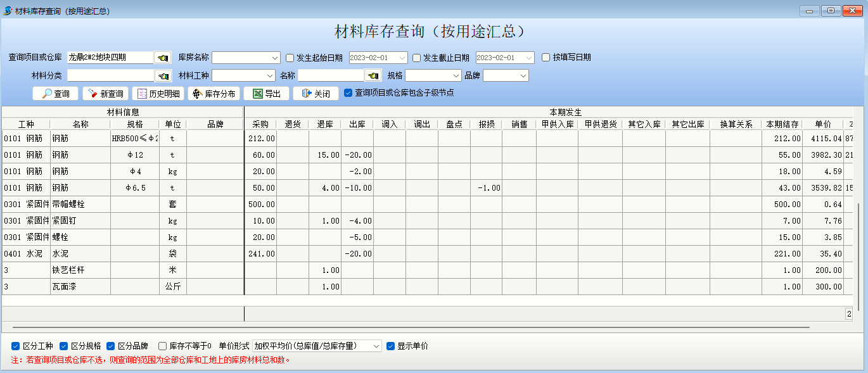
Task: Enable 库存不等于0 filter checkbox
Action: click(x=163, y=346)
